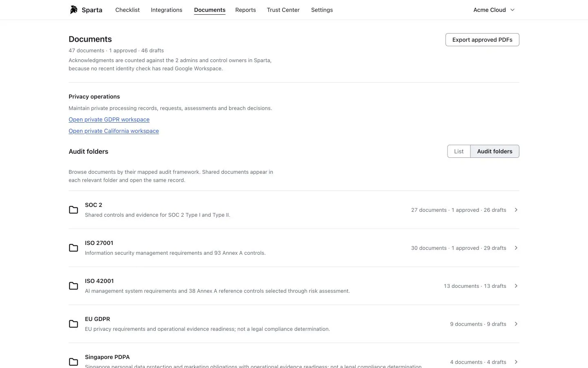The image size is (588, 368).
Task: Click the SOC 2 folder icon
Action: [73, 210]
